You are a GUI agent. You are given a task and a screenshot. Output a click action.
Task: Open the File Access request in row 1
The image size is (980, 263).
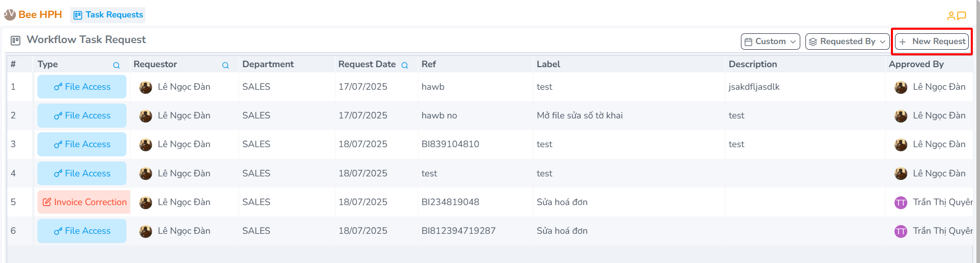pos(82,87)
